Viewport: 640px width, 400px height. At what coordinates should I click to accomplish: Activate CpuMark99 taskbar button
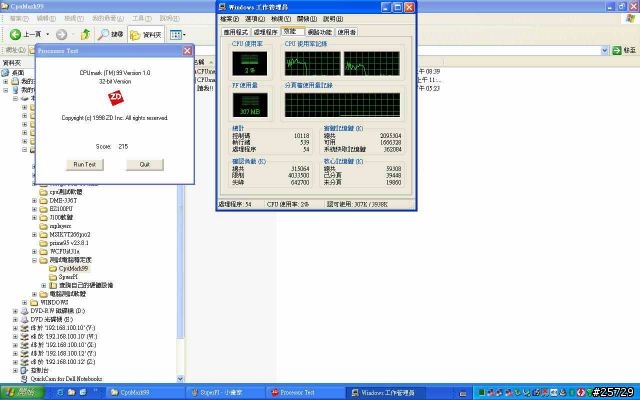(145, 392)
